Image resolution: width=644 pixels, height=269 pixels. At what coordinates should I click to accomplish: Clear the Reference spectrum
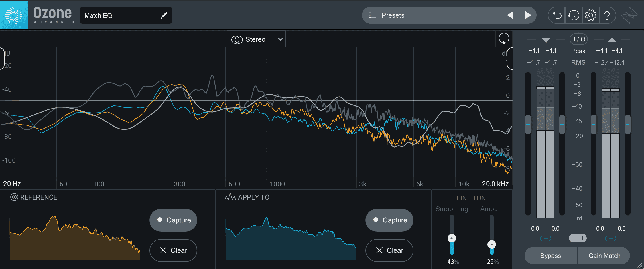(173, 250)
